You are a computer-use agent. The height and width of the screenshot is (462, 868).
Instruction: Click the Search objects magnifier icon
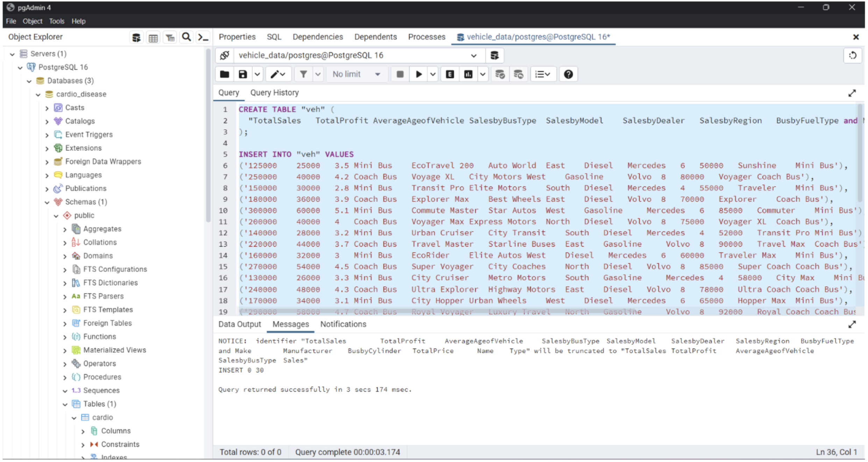coord(186,37)
